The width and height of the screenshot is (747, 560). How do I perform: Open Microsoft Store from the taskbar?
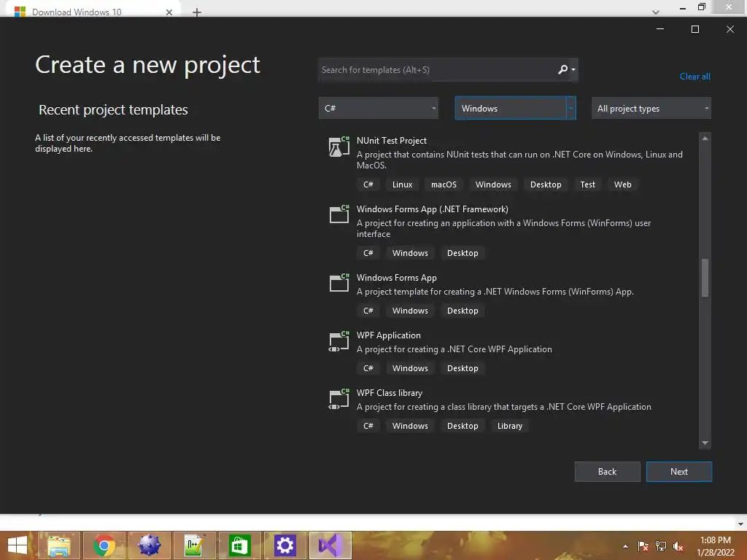point(239,545)
